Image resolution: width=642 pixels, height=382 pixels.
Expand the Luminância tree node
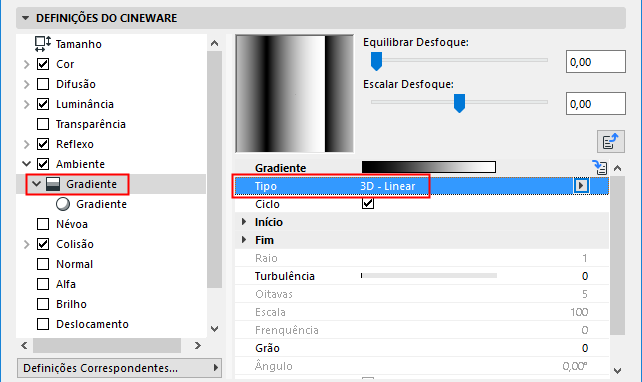27,104
